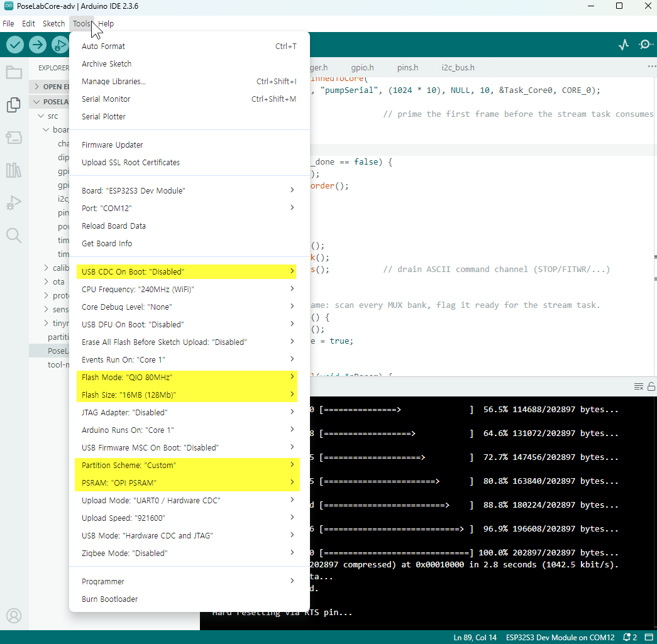The image size is (657, 644).
Task: Open the Library Manager books icon
Action: tap(14, 170)
